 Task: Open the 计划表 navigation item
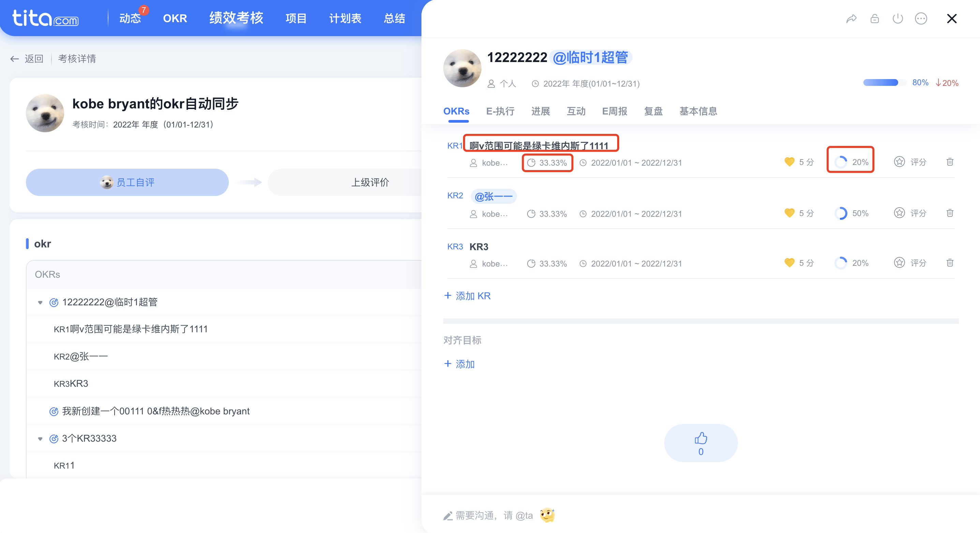tap(345, 18)
